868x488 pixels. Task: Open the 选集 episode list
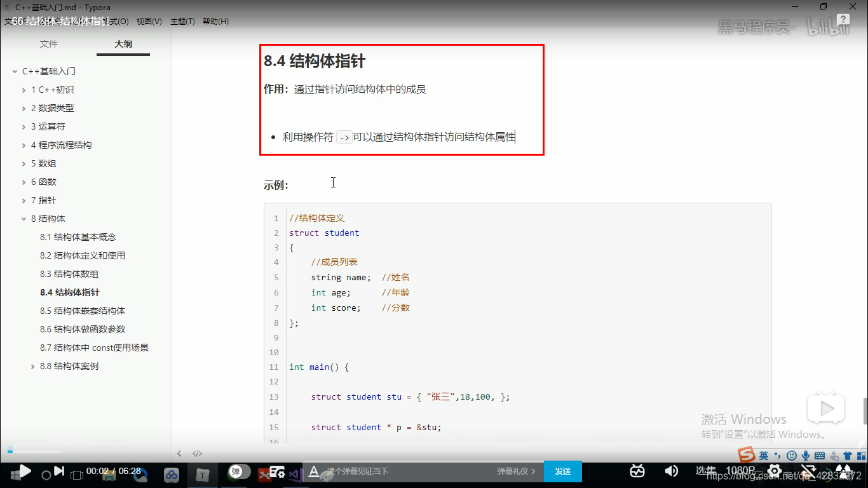(x=705, y=471)
